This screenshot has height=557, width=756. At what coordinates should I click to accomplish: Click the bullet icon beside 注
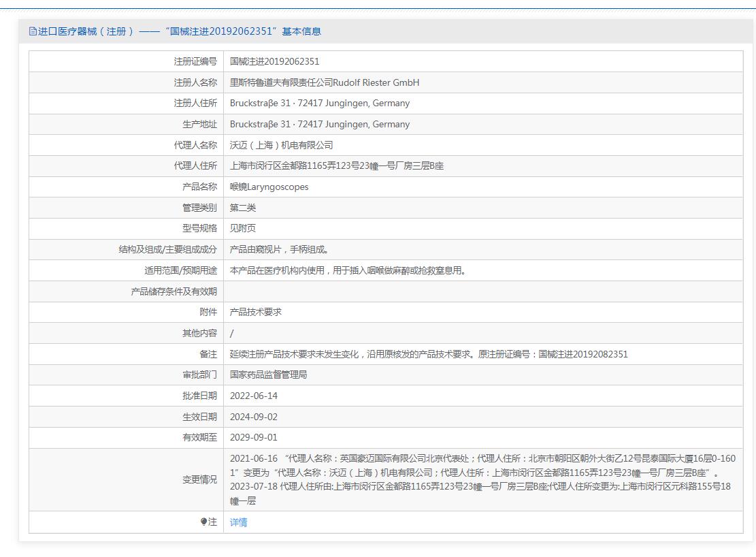203,522
